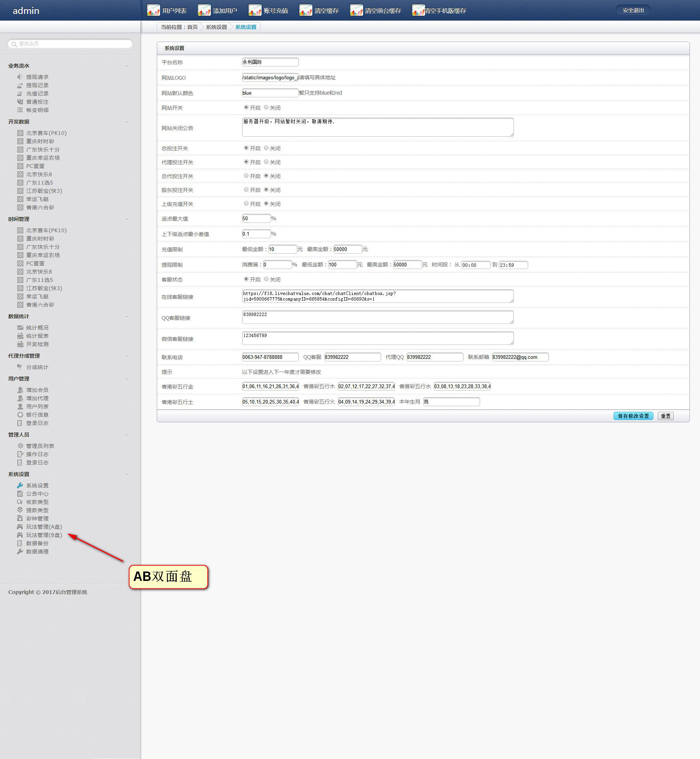Open the 用户列表 toolbar chart icon

(x=153, y=10)
